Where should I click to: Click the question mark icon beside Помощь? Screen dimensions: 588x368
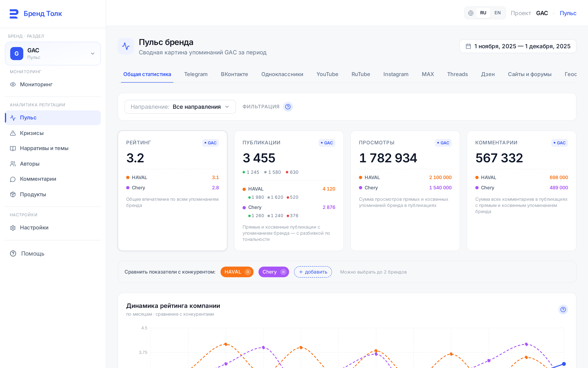(x=13, y=254)
